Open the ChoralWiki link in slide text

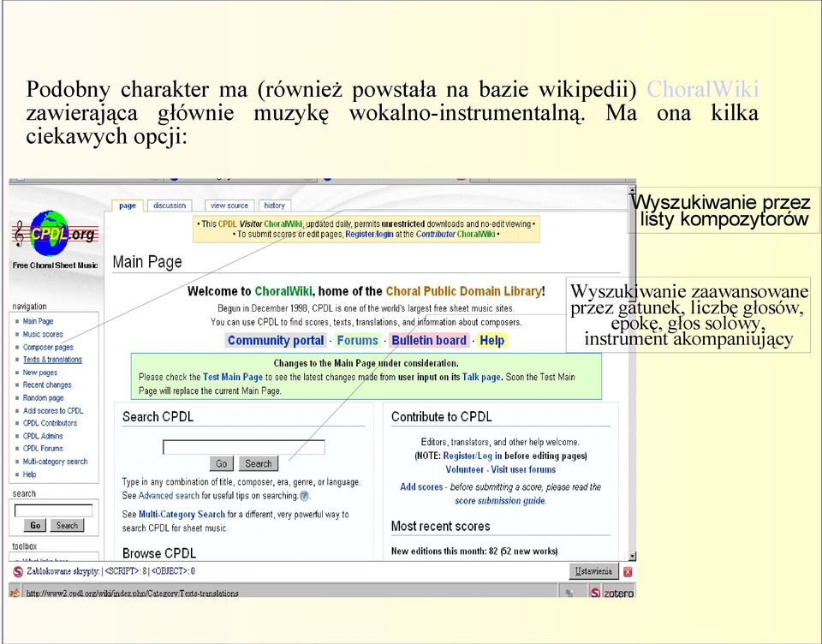point(702,89)
